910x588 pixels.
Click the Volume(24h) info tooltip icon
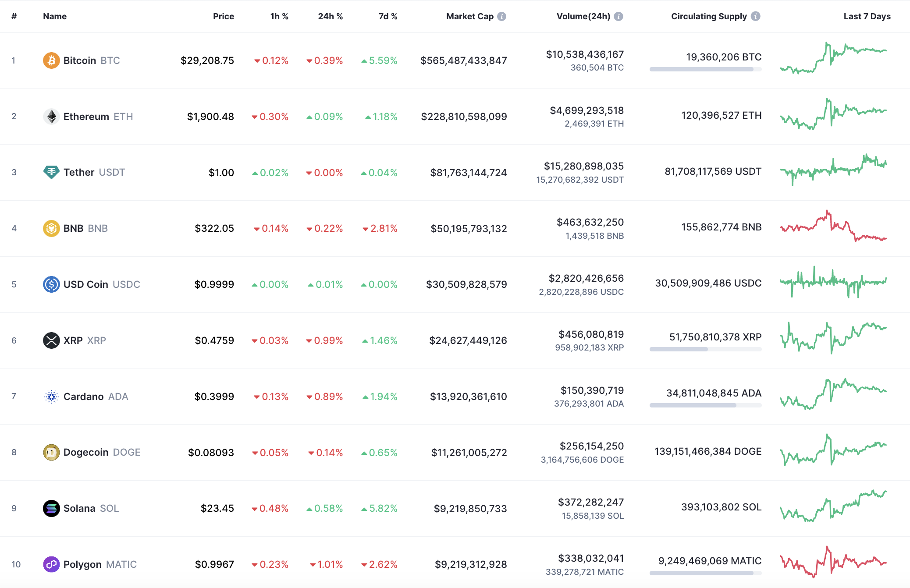coord(619,16)
